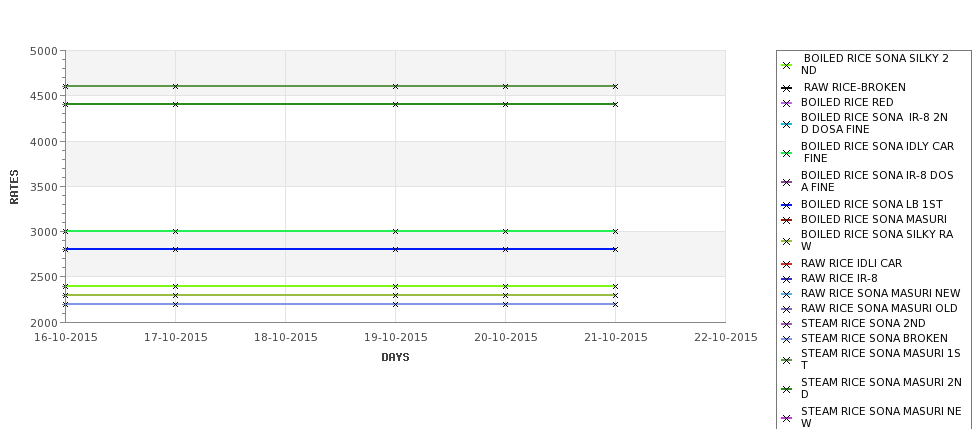Click the STEAM RICE SONA MASURI 2ND swatch
This screenshot has width=975, height=429.
[x=787, y=389]
